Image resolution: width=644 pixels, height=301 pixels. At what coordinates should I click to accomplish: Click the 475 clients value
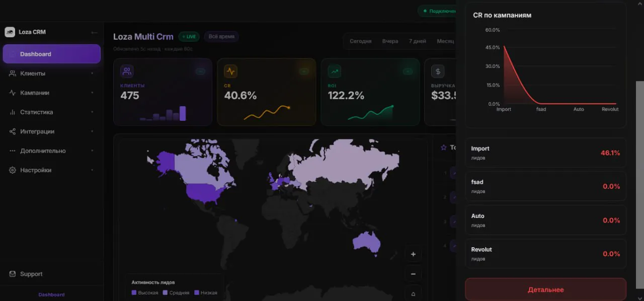[130, 95]
